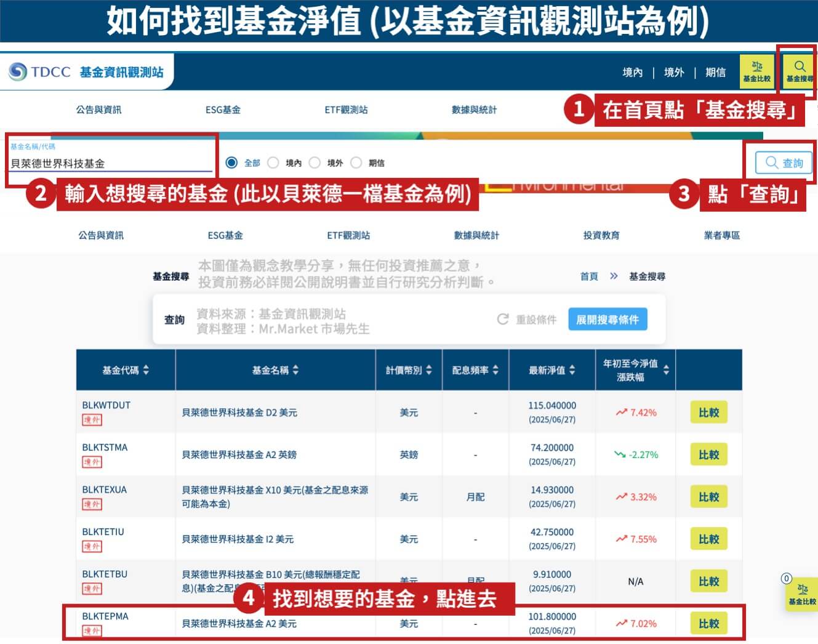Sort by the 最新淨值 column arrows
This screenshot has width=818, height=644.
[572, 369]
